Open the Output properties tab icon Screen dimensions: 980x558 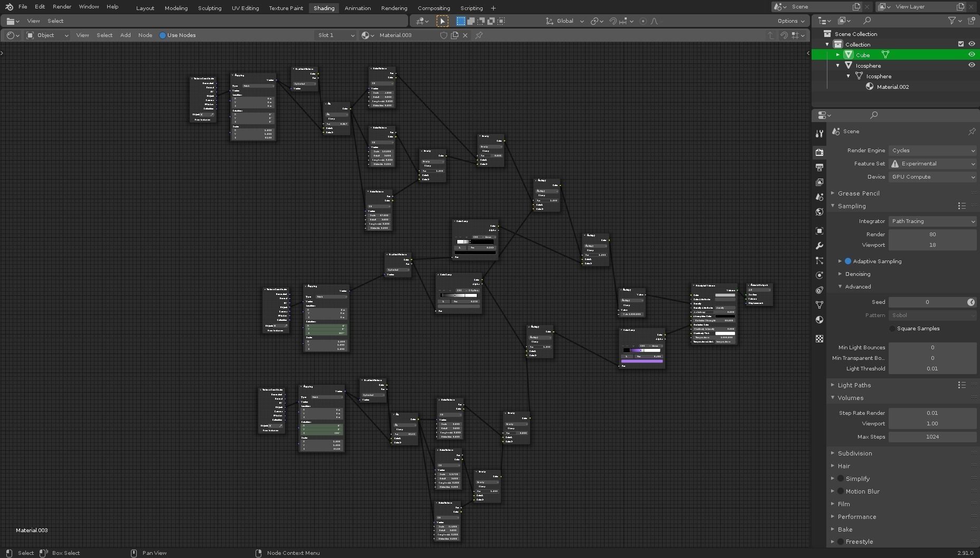(x=819, y=168)
